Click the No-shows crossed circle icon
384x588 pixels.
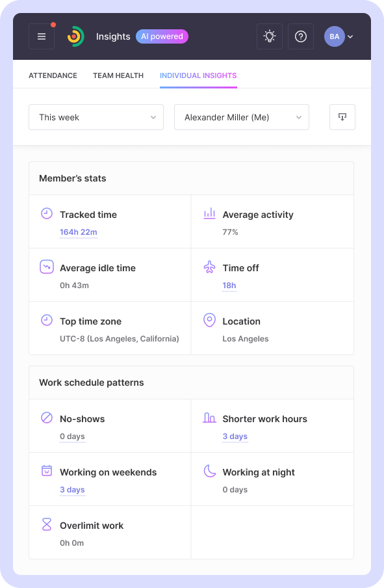46,418
